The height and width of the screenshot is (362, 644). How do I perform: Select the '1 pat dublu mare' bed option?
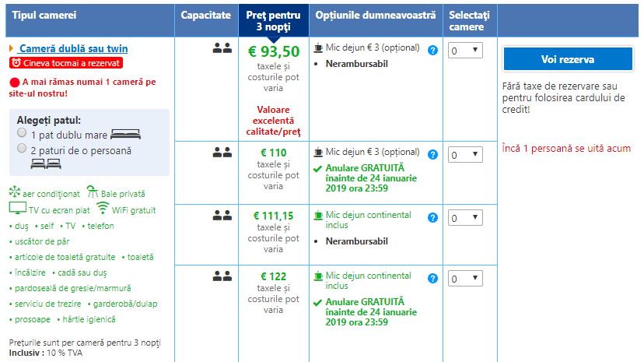pyautogui.click(x=23, y=133)
